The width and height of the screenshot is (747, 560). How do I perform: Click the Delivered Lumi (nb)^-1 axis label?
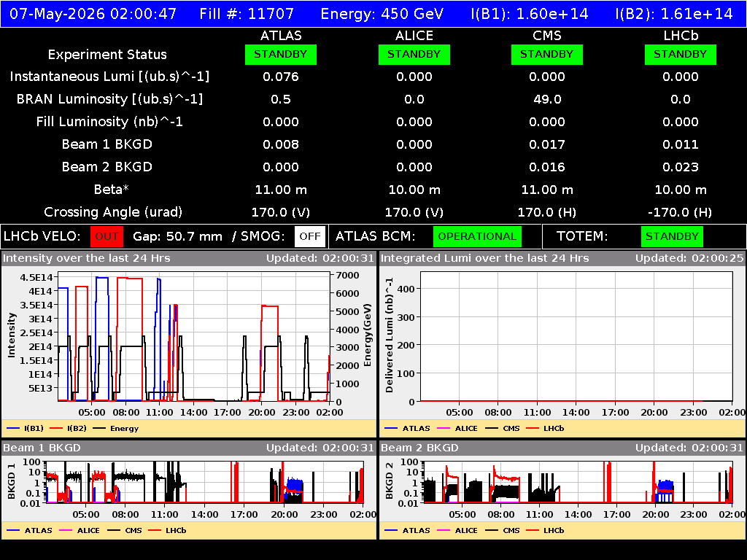[390, 335]
